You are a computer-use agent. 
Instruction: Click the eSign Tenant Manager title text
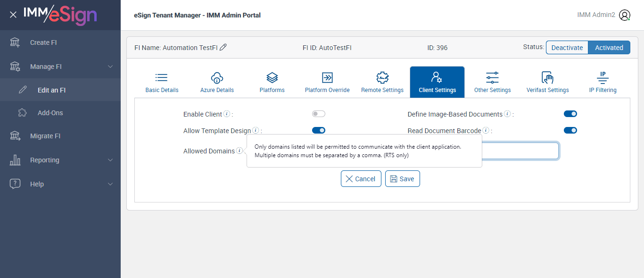point(198,15)
